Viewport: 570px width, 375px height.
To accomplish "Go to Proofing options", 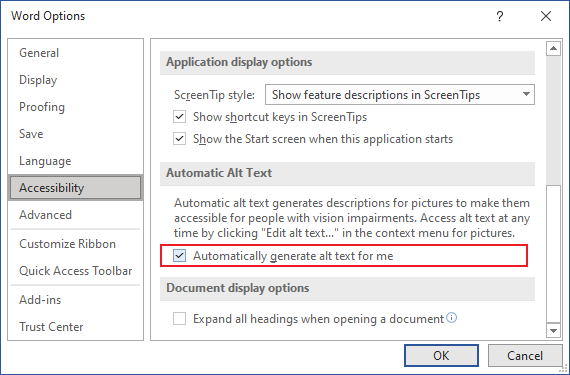I will point(42,107).
